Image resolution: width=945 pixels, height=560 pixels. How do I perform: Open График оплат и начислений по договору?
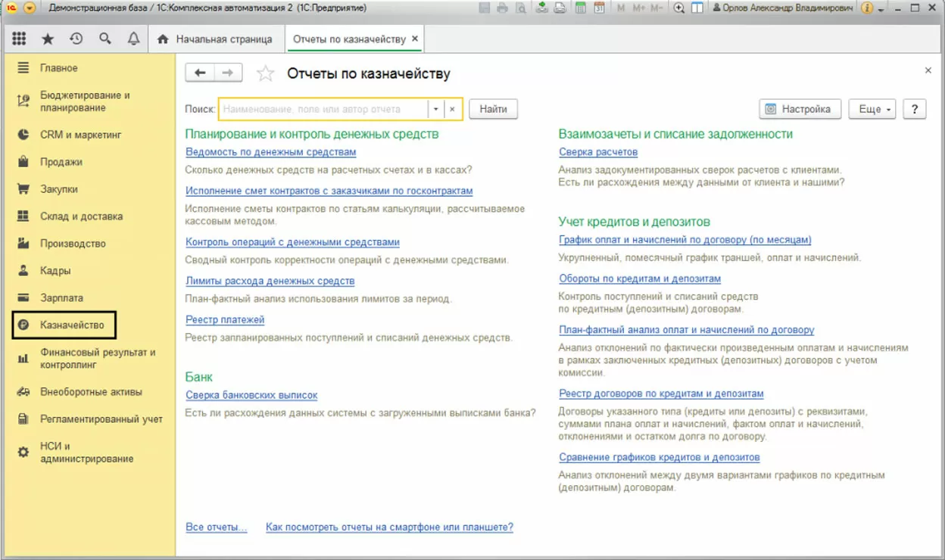pos(685,240)
